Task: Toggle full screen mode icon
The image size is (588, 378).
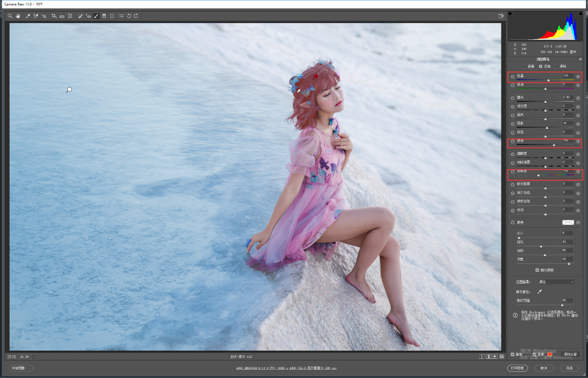Action: pyautogui.click(x=501, y=16)
